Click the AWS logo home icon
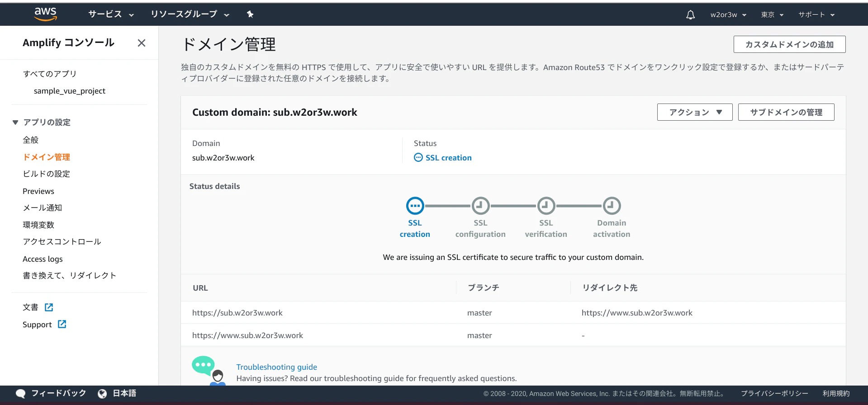The width and height of the screenshot is (868, 405). [x=46, y=14]
